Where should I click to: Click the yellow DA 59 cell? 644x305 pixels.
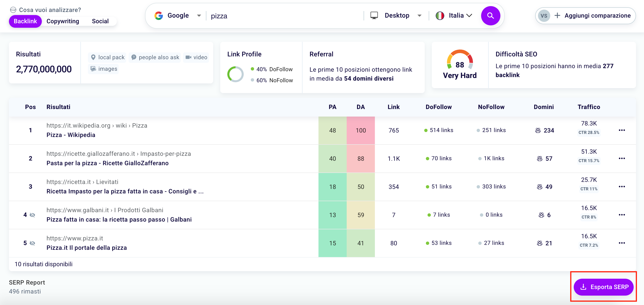point(361,215)
